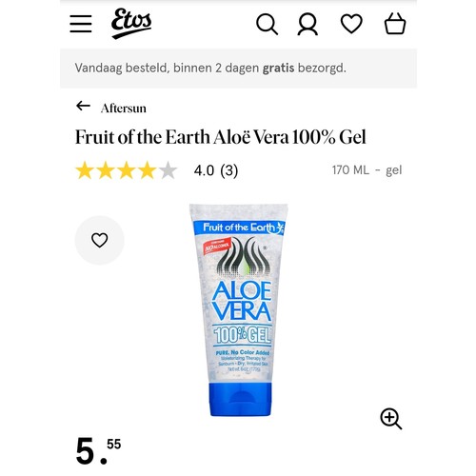
Task: Click the 5.55 price
Action: [x=98, y=451]
